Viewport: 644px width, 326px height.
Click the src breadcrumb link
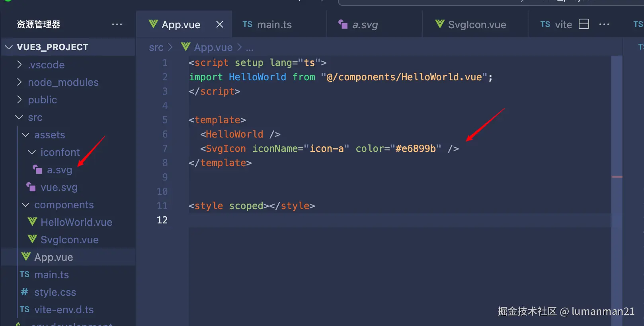156,47
